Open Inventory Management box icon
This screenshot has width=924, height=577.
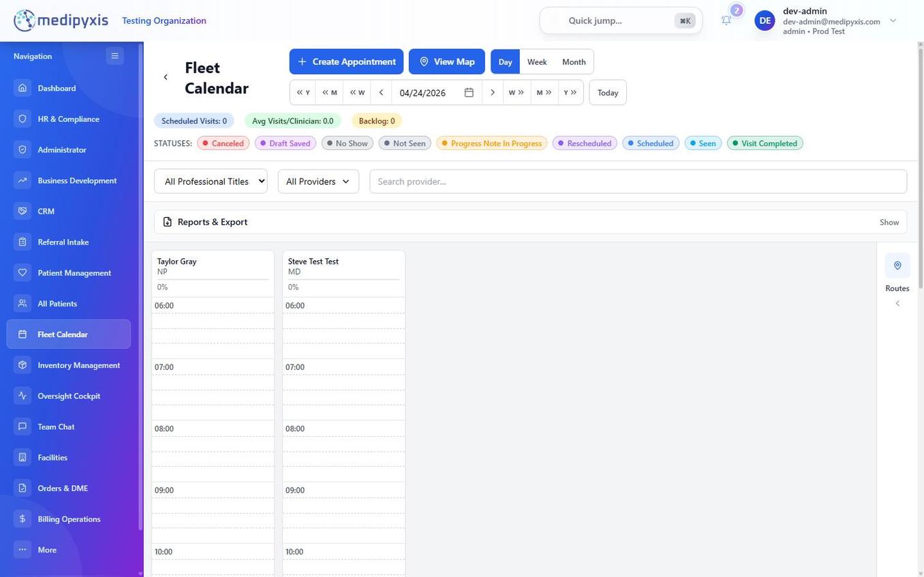coord(22,365)
